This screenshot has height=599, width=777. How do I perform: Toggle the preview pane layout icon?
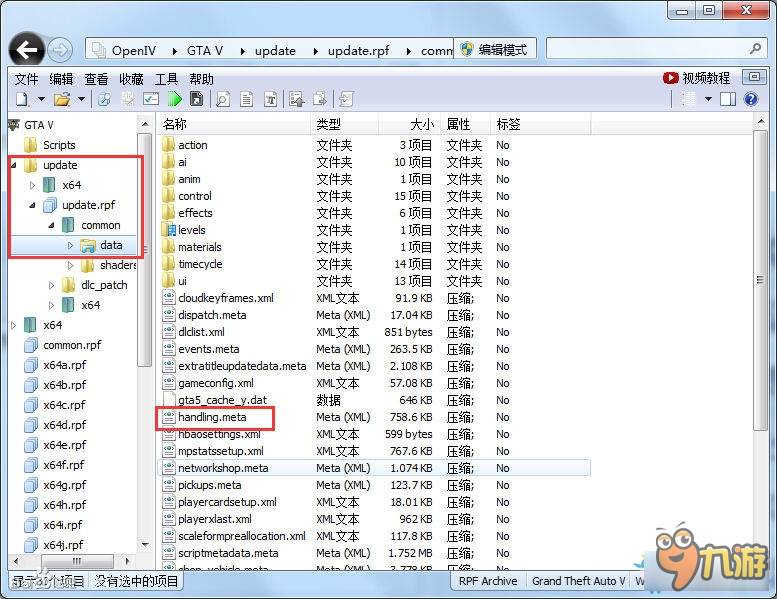tap(728, 100)
